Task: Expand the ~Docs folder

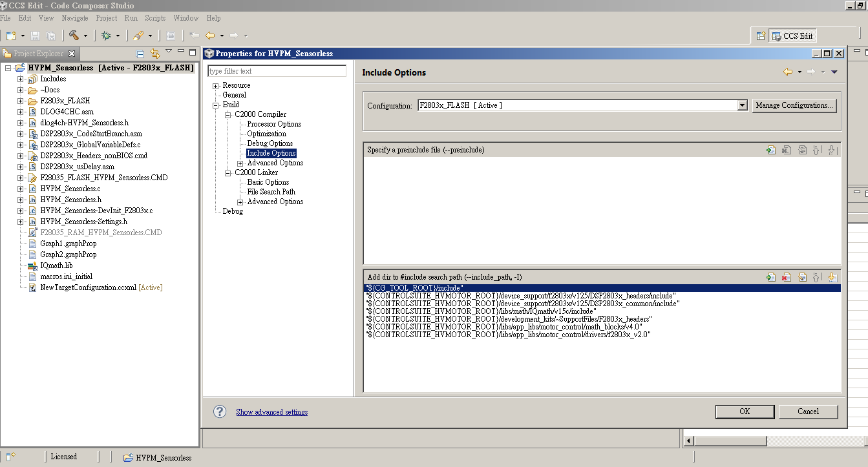Action: coord(20,90)
